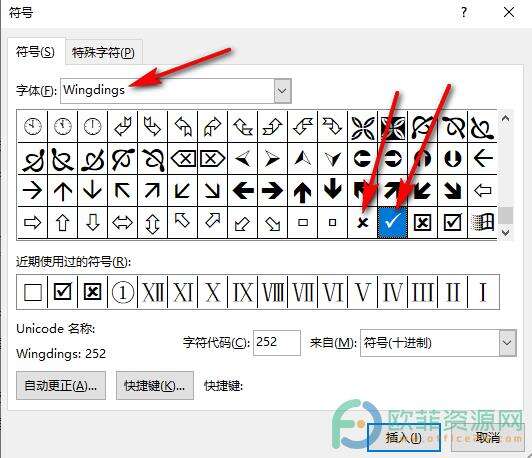Image resolution: width=532 pixels, height=458 pixels.
Task: Click the question mark help button
Action: pyautogui.click(x=464, y=13)
